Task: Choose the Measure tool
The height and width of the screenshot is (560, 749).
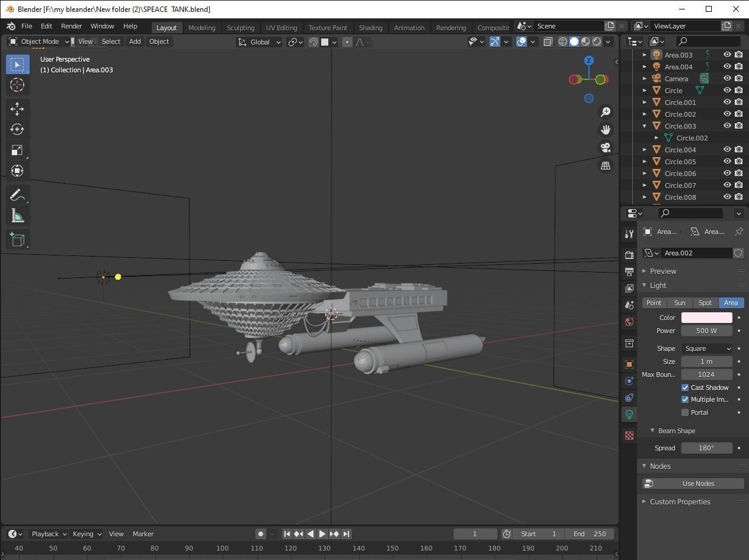Action: (x=17, y=216)
